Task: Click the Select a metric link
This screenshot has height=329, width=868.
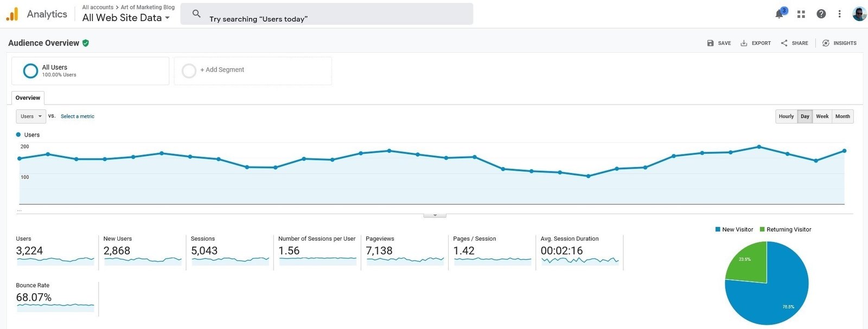Action: (x=78, y=117)
